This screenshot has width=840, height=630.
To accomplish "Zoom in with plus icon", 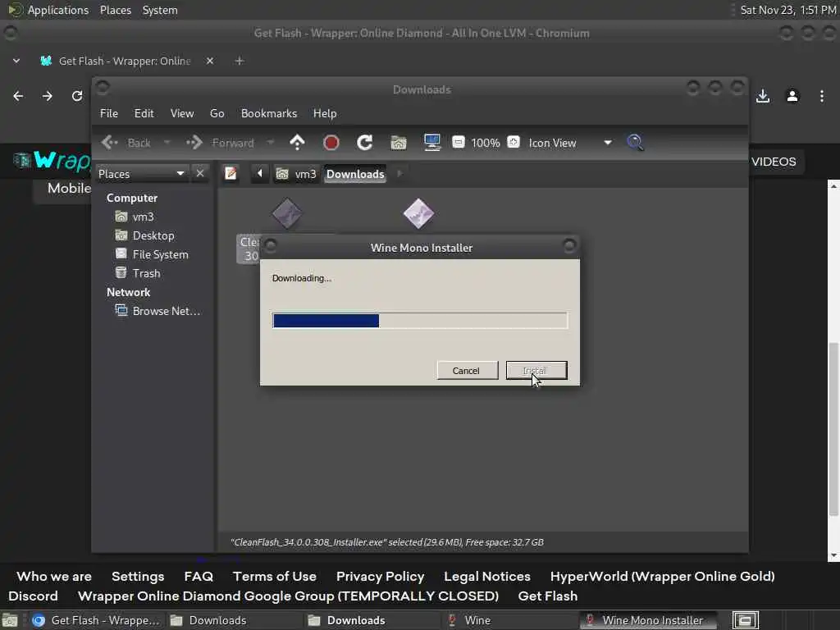I will pyautogui.click(x=514, y=142).
